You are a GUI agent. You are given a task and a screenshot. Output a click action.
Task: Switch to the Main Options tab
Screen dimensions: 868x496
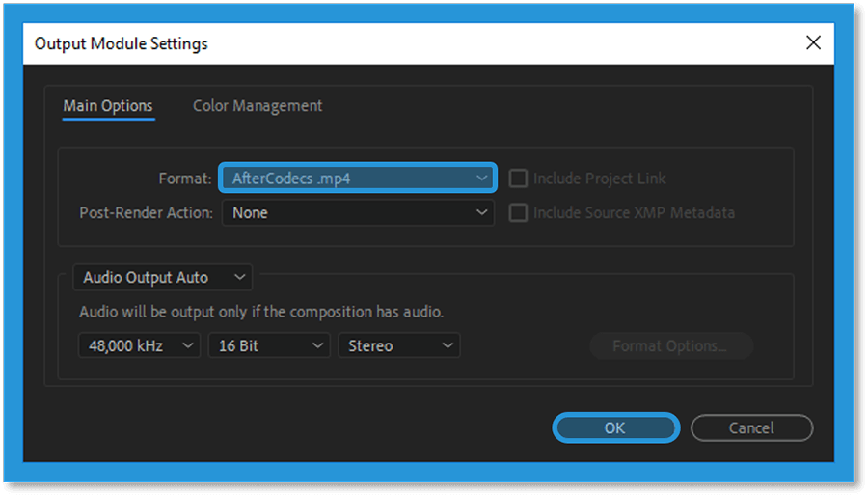(108, 106)
